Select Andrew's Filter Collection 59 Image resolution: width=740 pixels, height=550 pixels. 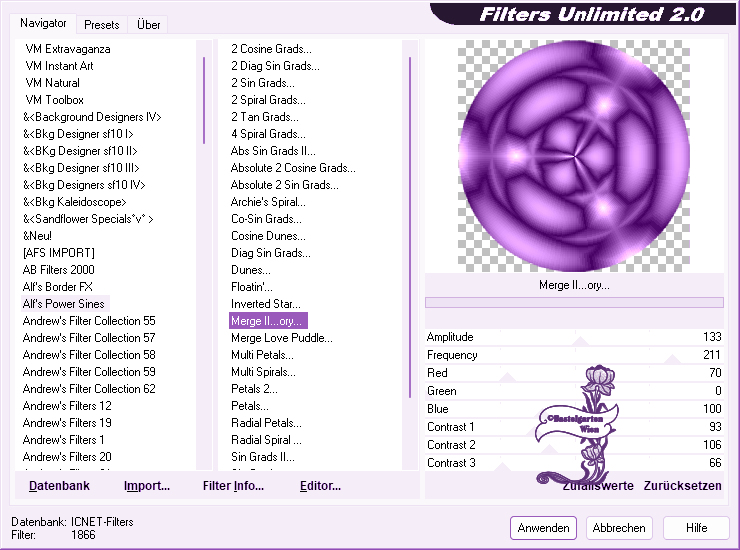click(89, 372)
